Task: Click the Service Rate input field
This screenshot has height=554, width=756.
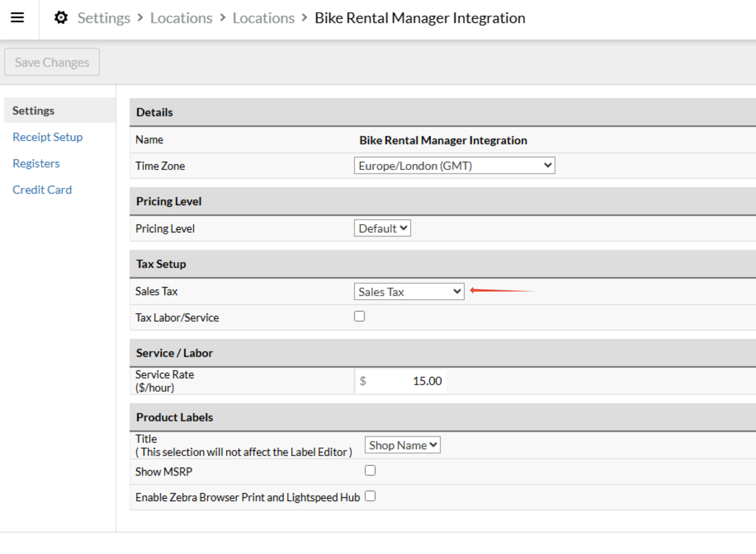Action: coord(405,381)
